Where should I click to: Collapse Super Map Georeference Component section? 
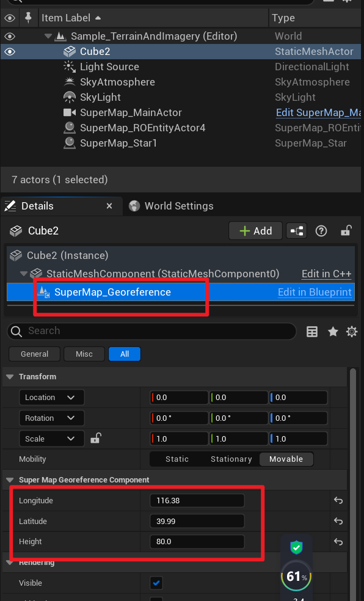click(x=10, y=480)
